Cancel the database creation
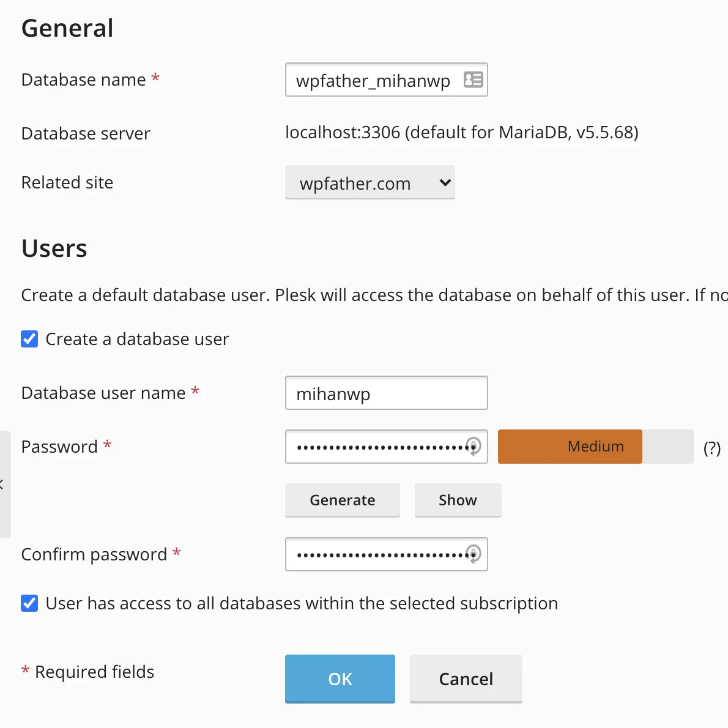The width and height of the screenshot is (728, 728). [x=466, y=679]
